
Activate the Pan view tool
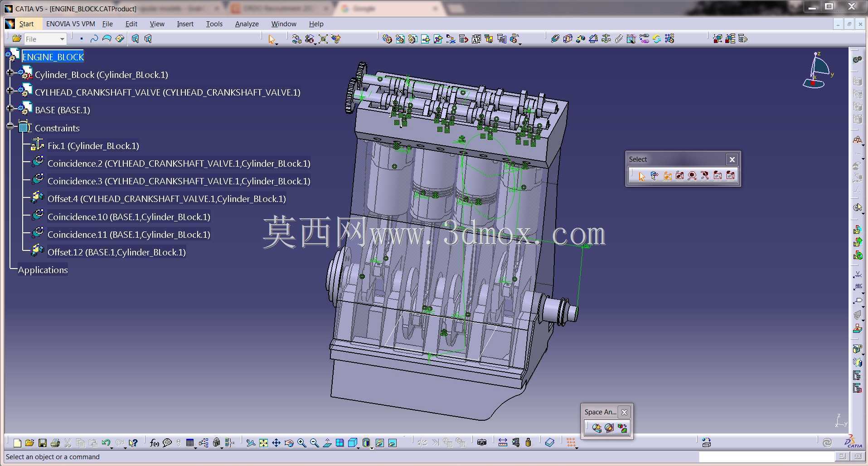[276, 443]
